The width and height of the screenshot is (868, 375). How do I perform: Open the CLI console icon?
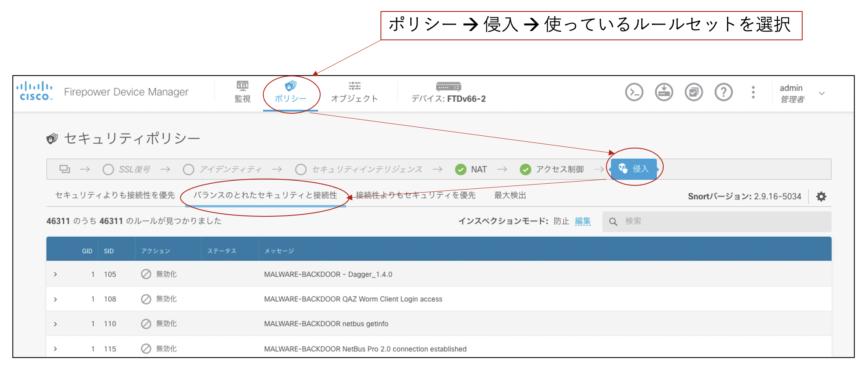pyautogui.click(x=634, y=92)
